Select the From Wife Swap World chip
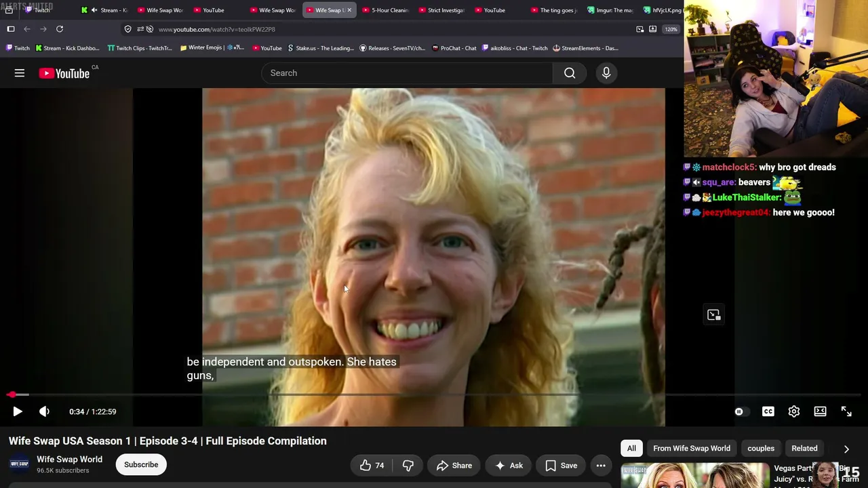The width and height of the screenshot is (868, 488). pos(692,448)
